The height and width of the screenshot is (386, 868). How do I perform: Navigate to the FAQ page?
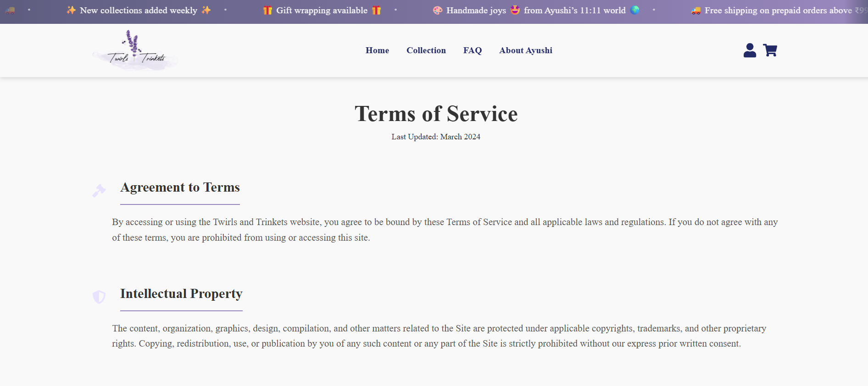pos(472,50)
